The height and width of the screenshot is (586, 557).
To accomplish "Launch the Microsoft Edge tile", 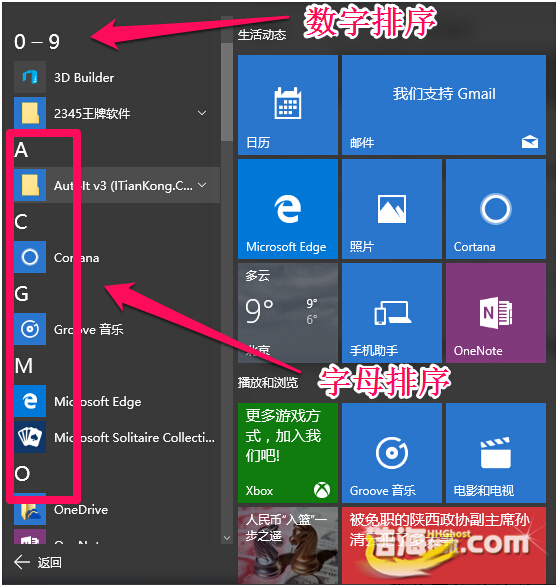I will (288, 209).
